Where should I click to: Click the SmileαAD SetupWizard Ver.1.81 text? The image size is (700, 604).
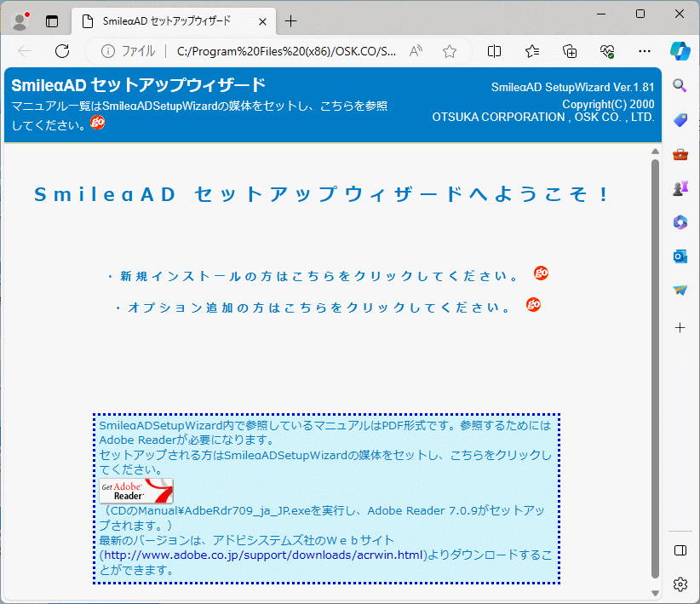click(573, 87)
